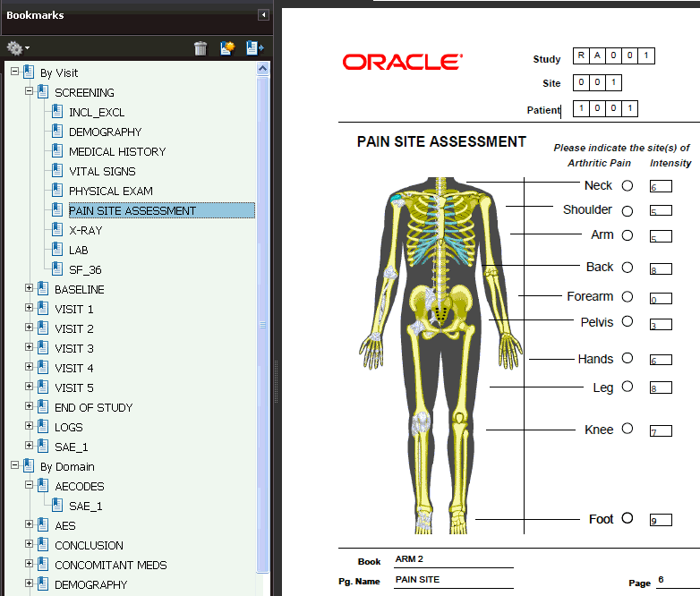This screenshot has height=596, width=700.
Task: Click the INCL_EXCL bookmark icon
Action: 57,111
